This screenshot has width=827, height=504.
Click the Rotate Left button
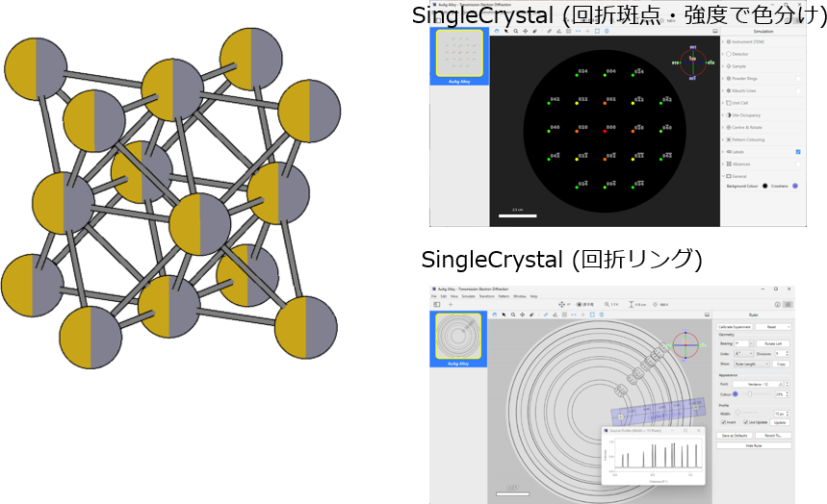(773, 342)
